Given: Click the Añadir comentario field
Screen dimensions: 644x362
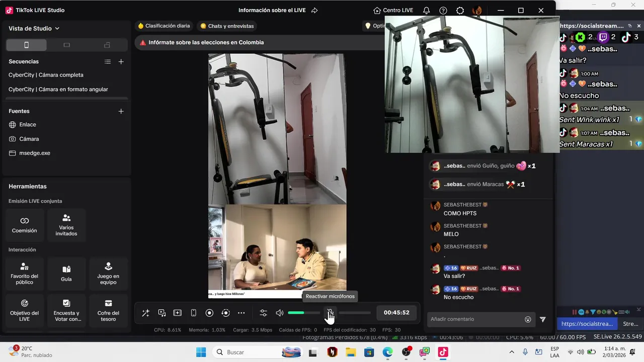Looking at the screenshot, I should click(475, 319).
